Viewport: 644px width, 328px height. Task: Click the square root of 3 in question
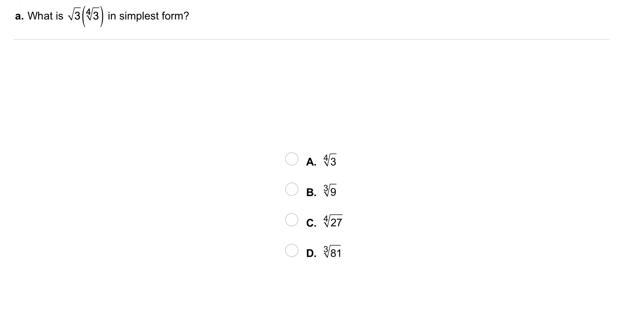coord(75,16)
